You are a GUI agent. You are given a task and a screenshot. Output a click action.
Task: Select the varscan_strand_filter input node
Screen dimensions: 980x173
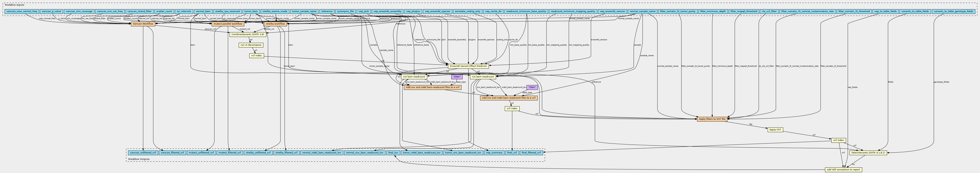(139, 11)
